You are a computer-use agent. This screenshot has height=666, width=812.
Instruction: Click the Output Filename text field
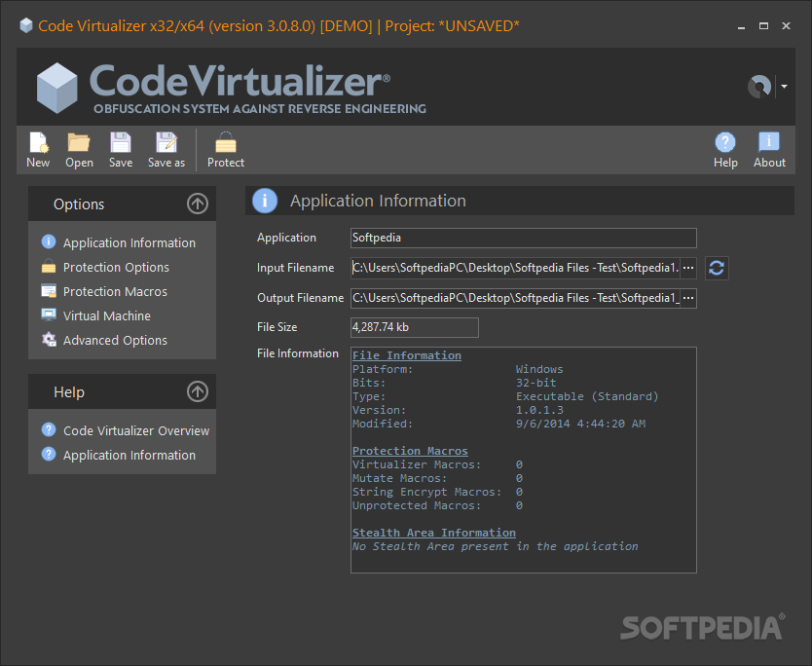[x=515, y=298]
